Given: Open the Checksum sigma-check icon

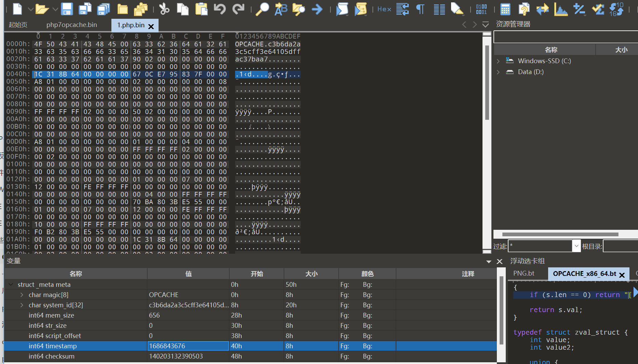Looking at the screenshot, I should coord(598,9).
